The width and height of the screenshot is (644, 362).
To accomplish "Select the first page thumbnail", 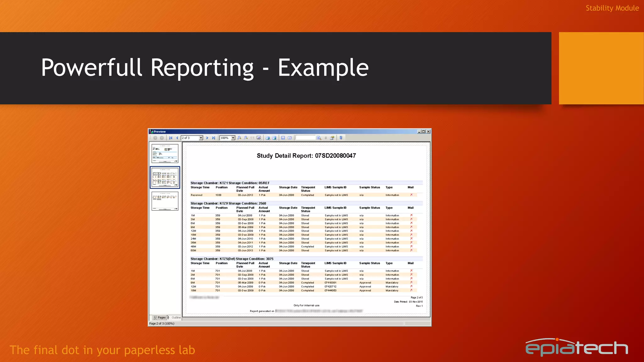I will (165, 153).
